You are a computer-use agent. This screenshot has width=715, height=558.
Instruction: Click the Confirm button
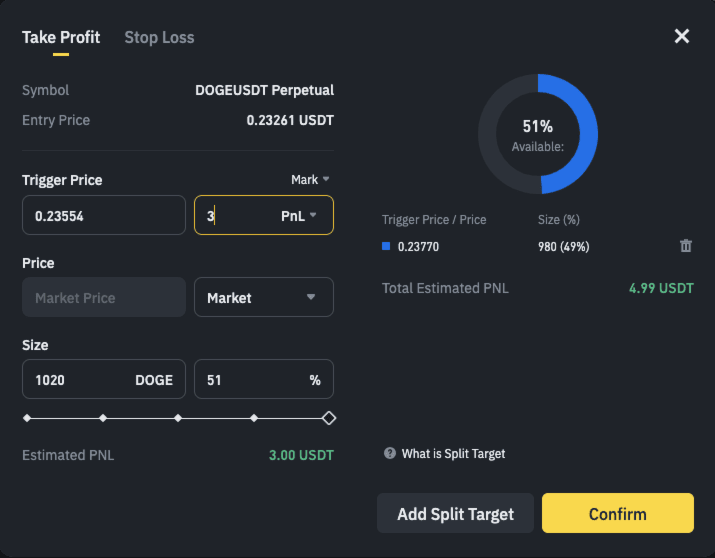[x=617, y=514]
